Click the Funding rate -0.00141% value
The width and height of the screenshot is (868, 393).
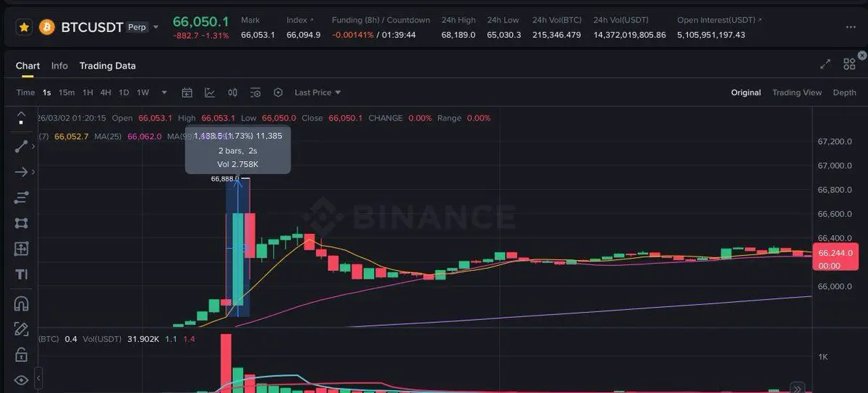tap(352, 35)
